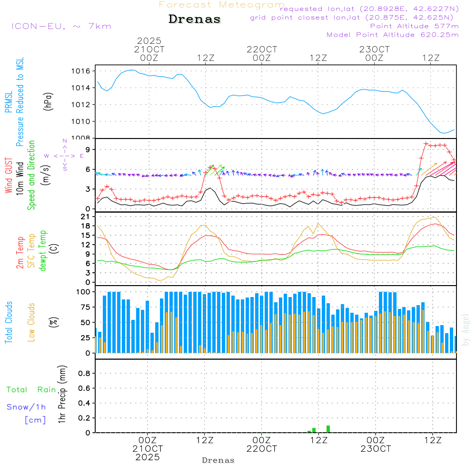Click the grid point closest lon,lat text
This screenshot has height=476, width=476.
(x=355, y=18)
